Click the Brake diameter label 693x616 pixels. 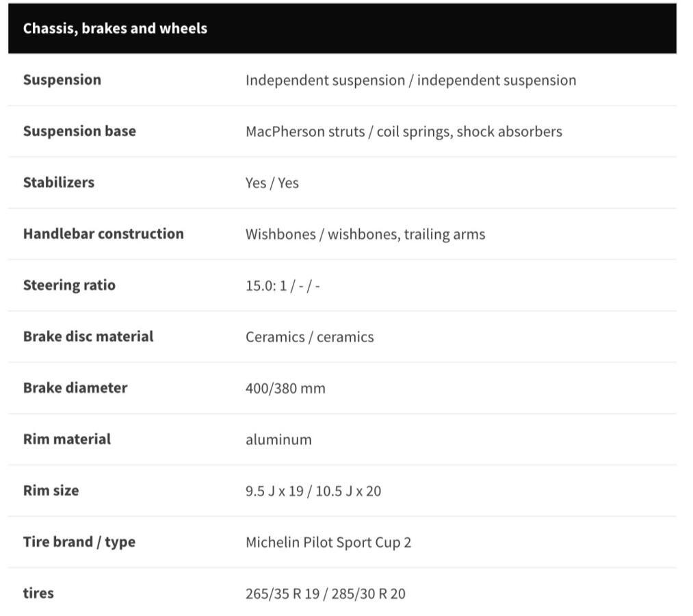pyautogui.click(x=75, y=388)
